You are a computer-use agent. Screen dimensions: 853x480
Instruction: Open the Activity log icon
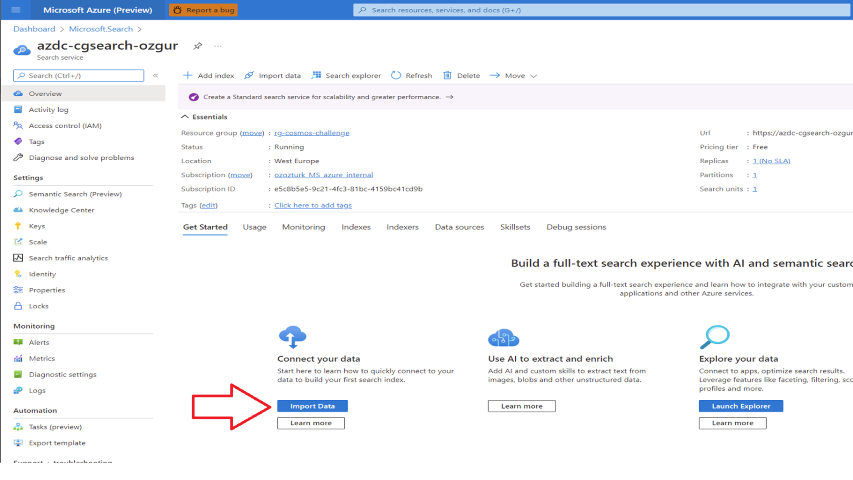coord(18,109)
